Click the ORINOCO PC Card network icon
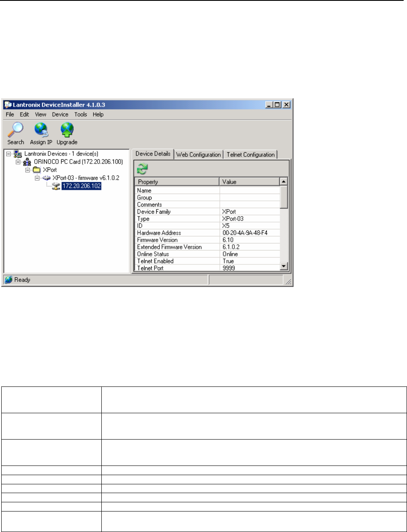The height and width of the screenshot is (532, 407). click(27, 162)
